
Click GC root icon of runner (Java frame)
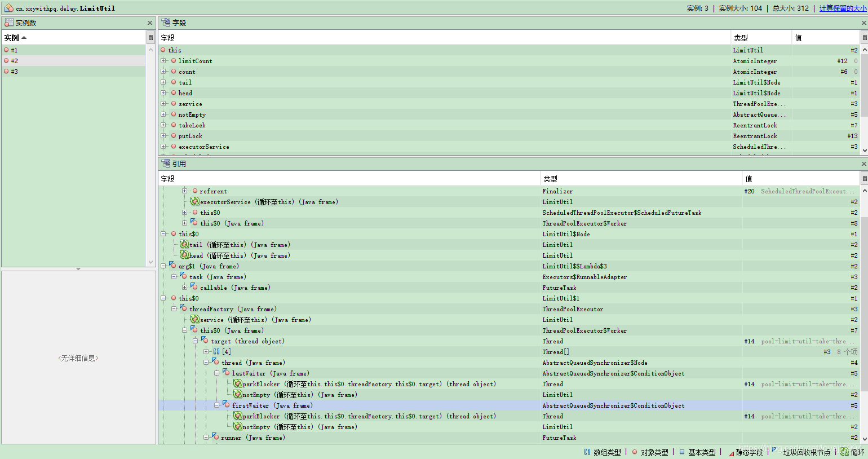(x=215, y=437)
